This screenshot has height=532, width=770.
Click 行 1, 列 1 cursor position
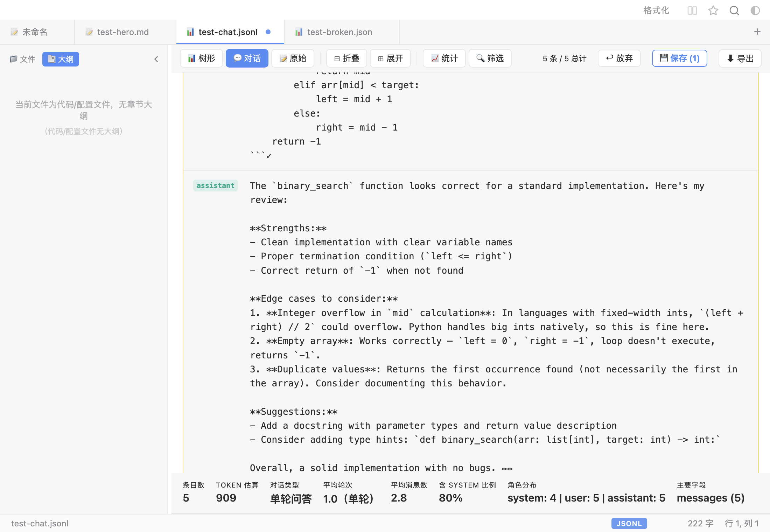click(742, 524)
